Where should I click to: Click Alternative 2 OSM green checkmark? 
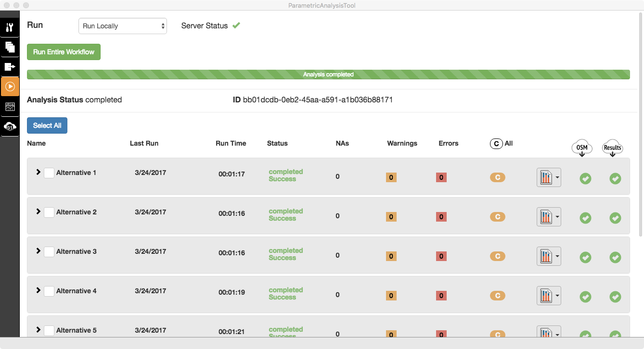pos(585,218)
